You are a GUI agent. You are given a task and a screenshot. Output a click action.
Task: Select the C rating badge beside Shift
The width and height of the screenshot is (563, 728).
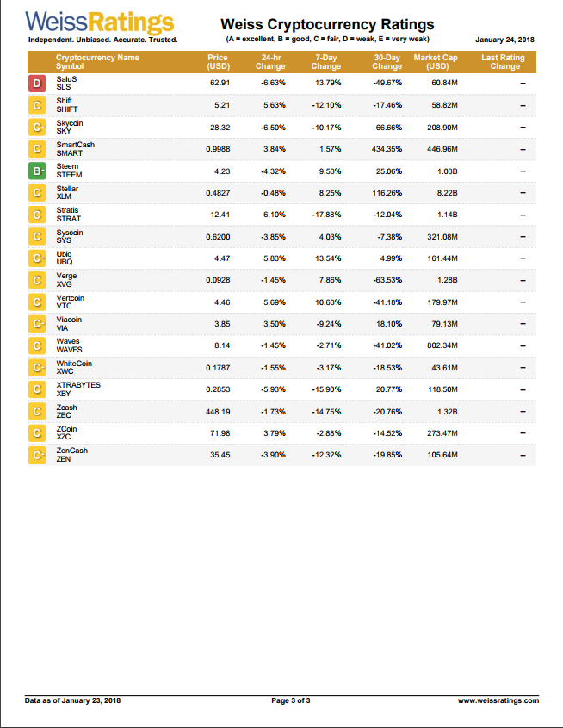point(37,105)
